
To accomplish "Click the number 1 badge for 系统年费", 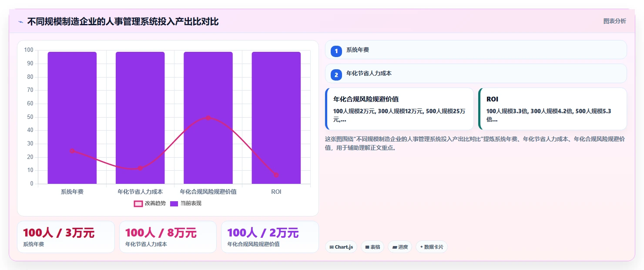I will tap(336, 51).
